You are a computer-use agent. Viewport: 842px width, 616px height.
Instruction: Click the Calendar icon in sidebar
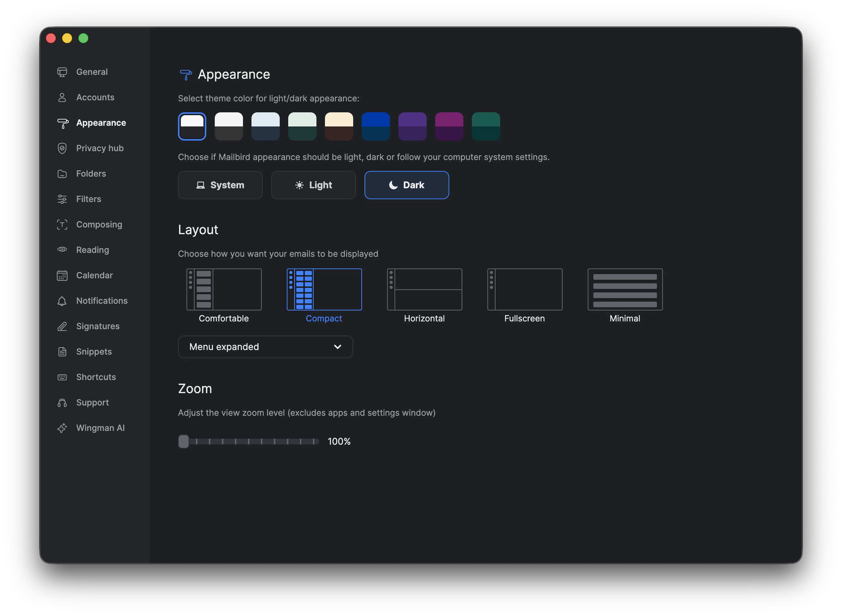pos(62,276)
